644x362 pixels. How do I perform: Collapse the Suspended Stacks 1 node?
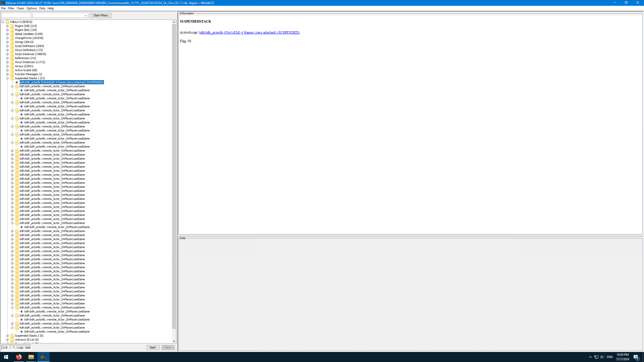(7, 78)
